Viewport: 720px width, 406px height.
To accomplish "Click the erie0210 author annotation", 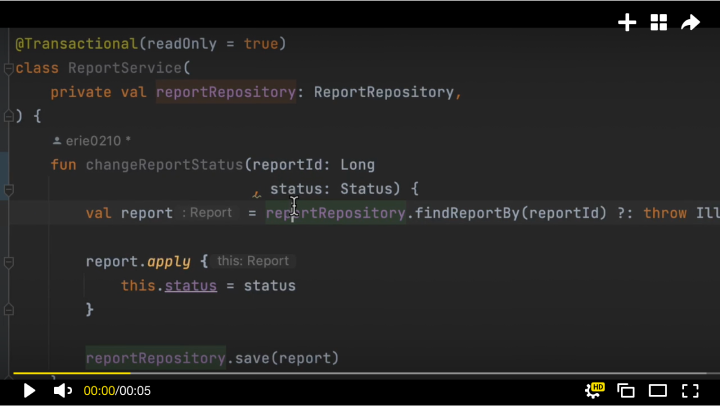I will (92, 141).
